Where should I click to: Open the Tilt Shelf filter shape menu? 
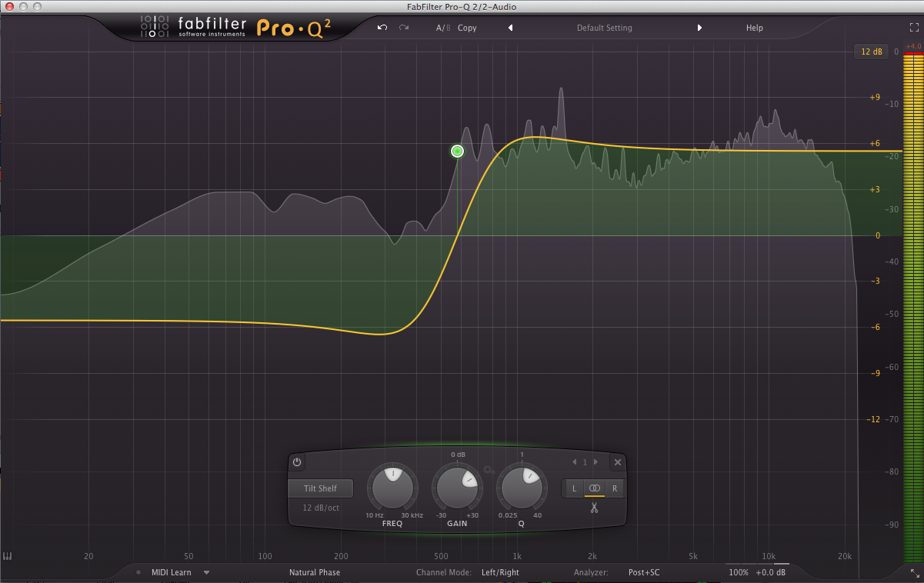click(x=320, y=488)
